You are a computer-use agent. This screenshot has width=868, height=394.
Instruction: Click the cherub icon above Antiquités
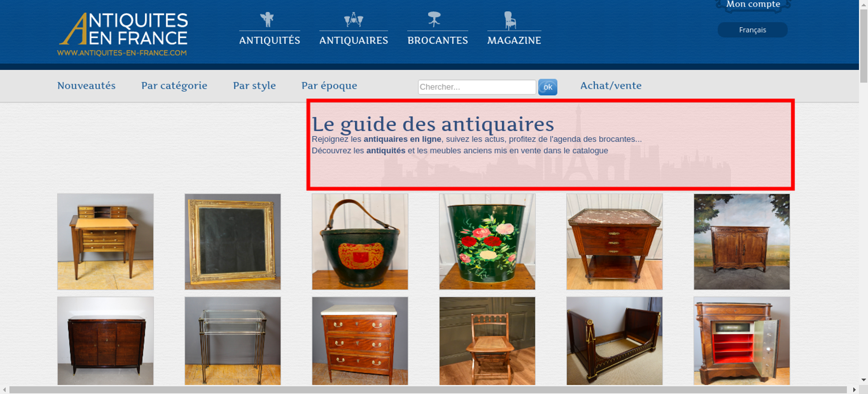[267, 20]
